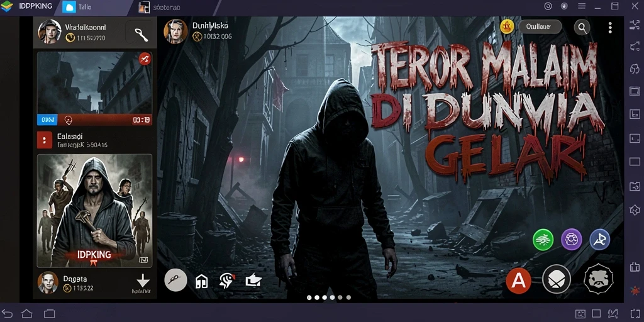
Task: Click the red square dots icon beside Ealasigi
Action: point(45,140)
